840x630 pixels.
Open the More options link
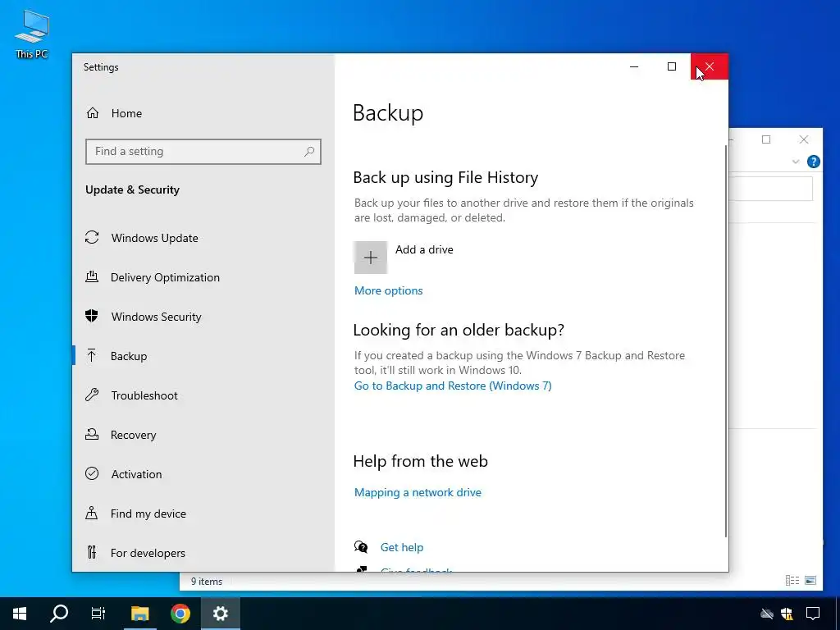point(388,291)
